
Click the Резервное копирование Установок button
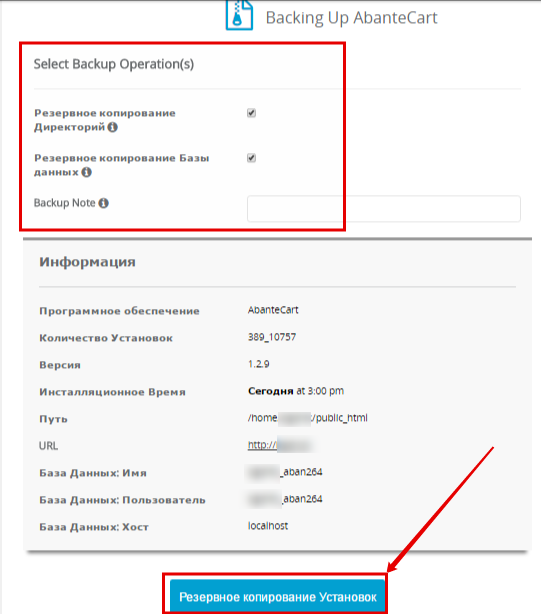(278, 597)
